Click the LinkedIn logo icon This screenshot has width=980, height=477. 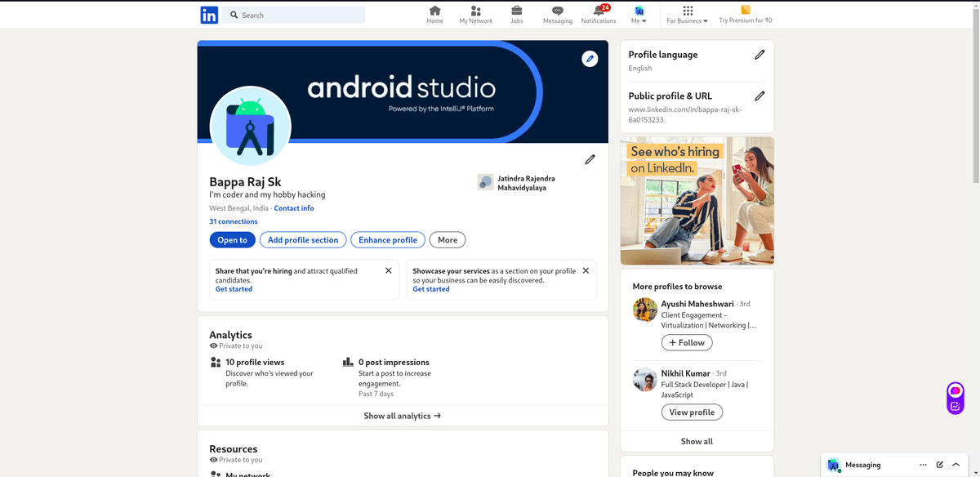pos(209,15)
